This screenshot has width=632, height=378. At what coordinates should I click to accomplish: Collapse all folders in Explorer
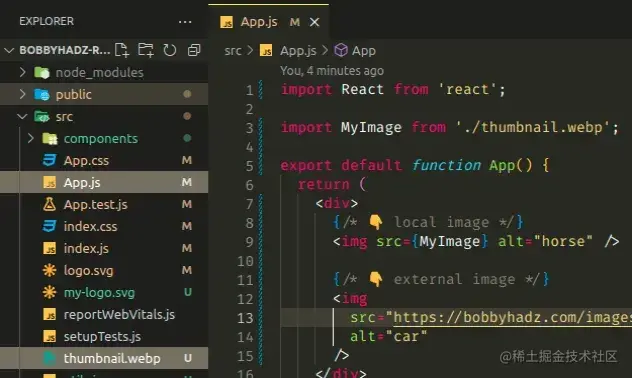coord(194,50)
